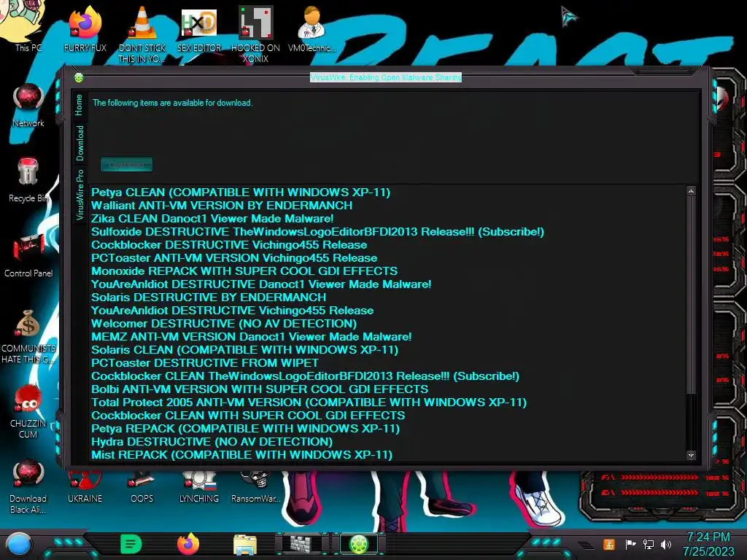Switch to the brick wall taskbar app
Viewport: 747px width, 560px height.
pyautogui.click(x=302, y=544)
